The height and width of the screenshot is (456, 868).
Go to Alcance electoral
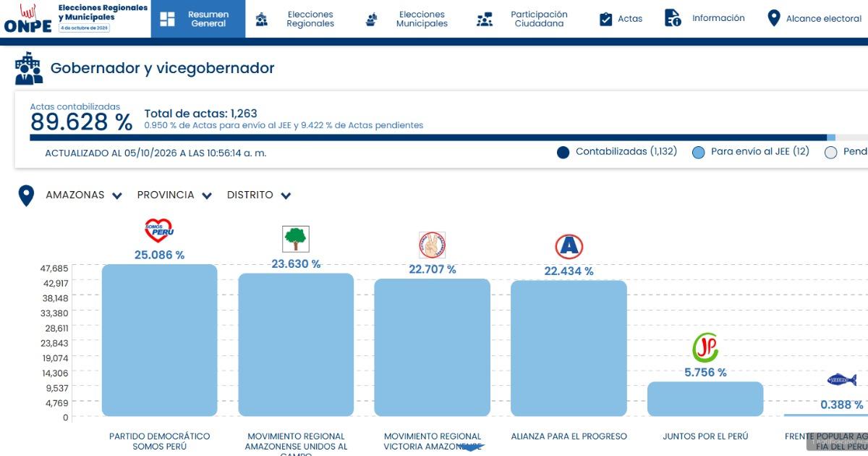(x=814, y=19)
